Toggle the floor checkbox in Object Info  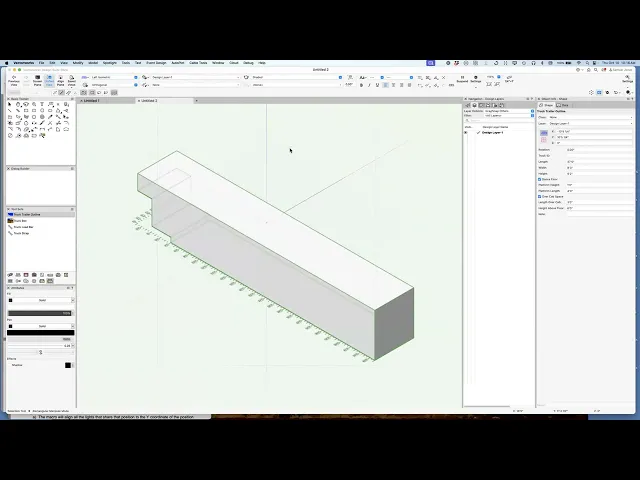[540, 179]
